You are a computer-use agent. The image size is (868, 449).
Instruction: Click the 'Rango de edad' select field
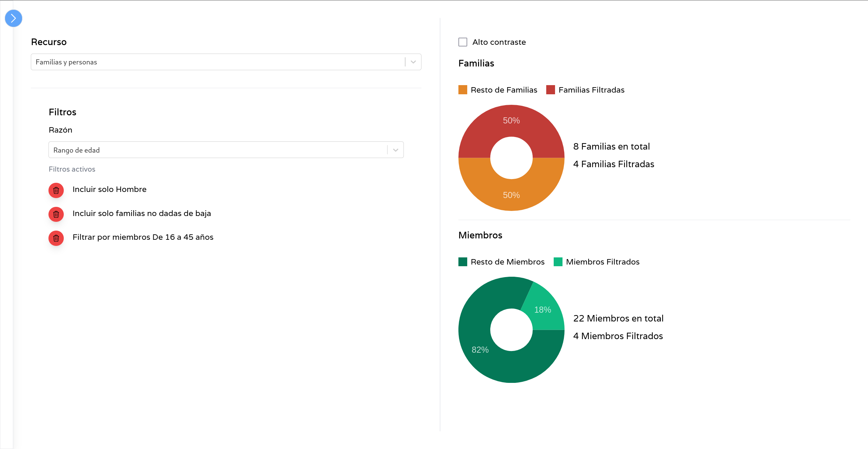217,150
